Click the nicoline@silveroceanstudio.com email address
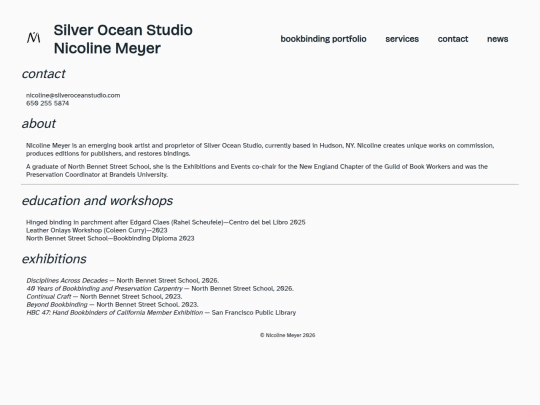The width and height of the screenshot is (540, 405). [73, 95]
